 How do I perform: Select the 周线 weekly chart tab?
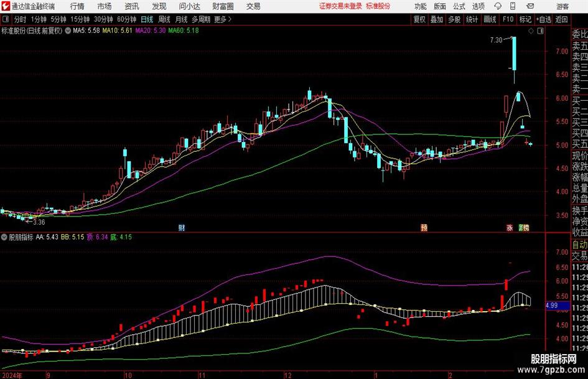164,19
